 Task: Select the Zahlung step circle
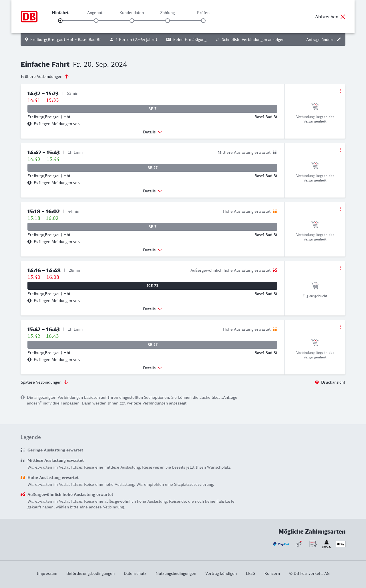(168, 21)
